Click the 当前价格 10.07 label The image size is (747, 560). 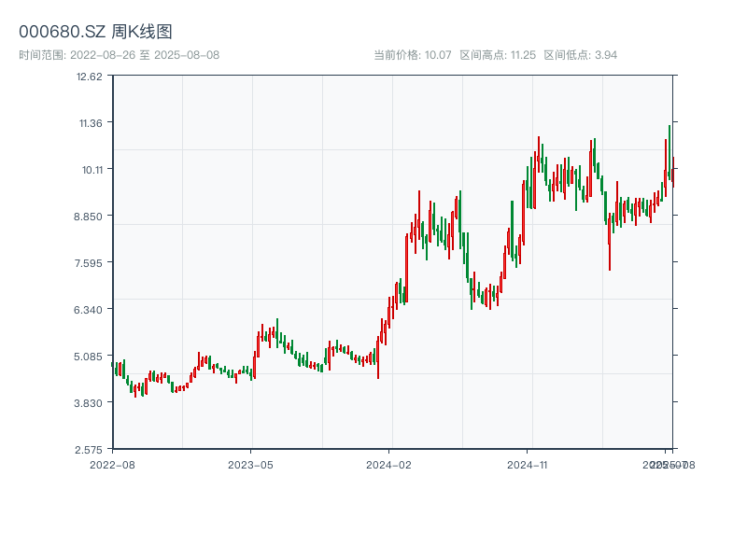pos(413,55)
